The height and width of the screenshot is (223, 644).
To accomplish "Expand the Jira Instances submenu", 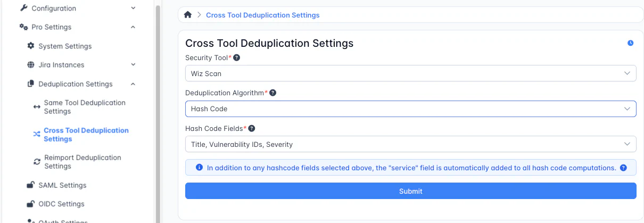I will [133, 65].
